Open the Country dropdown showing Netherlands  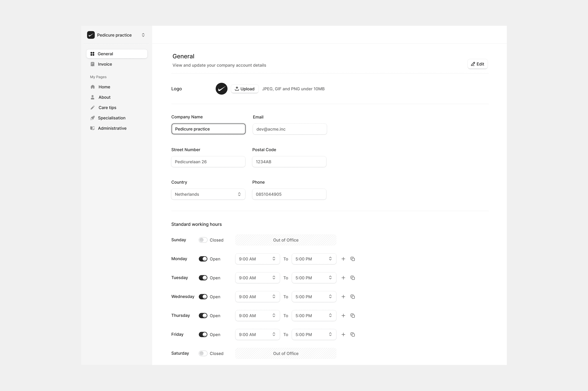(x=208, y=194)
